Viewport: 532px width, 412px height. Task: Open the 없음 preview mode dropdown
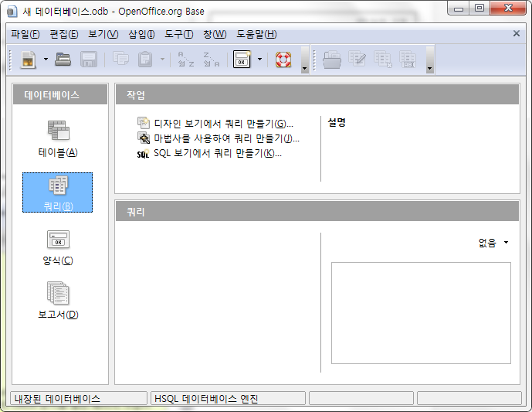pos(493,243)
